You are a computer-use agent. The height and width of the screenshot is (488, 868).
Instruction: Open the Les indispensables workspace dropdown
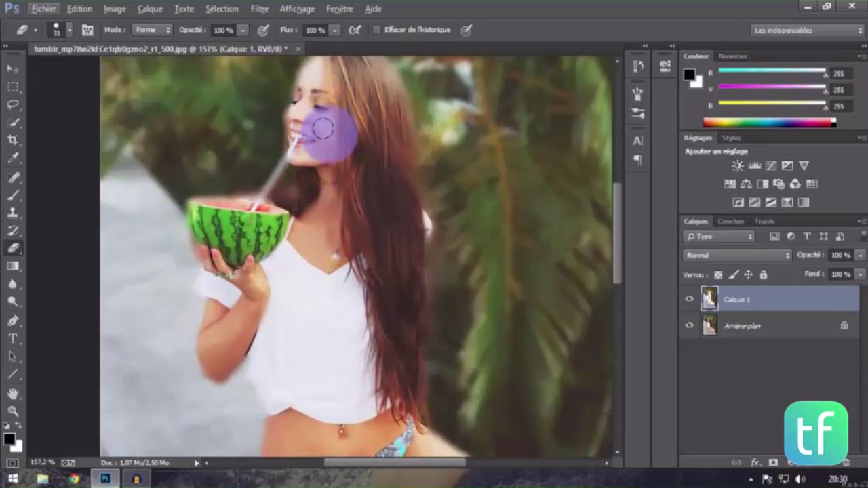coord(808,30)
